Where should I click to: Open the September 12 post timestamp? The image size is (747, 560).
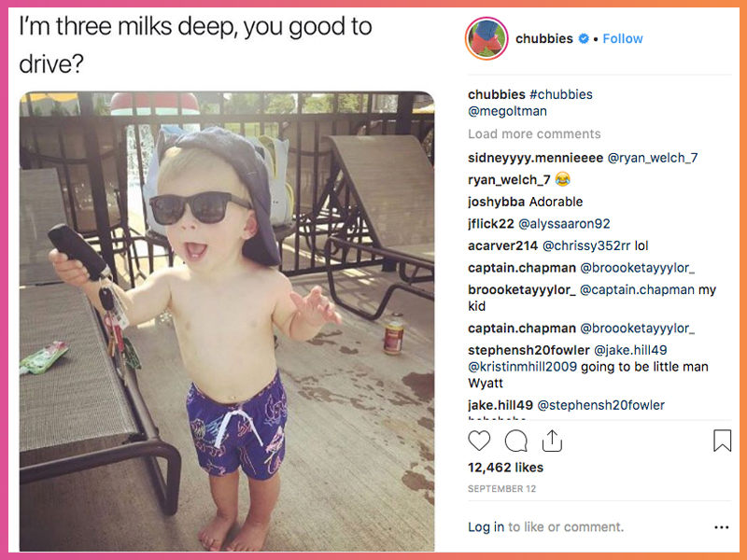[x=501, y=488]
